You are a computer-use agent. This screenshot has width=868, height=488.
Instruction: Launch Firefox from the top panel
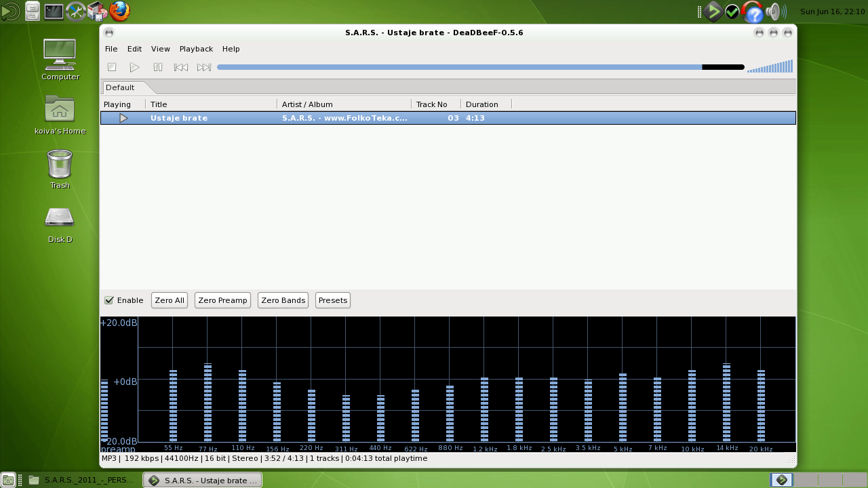[119, 11]
